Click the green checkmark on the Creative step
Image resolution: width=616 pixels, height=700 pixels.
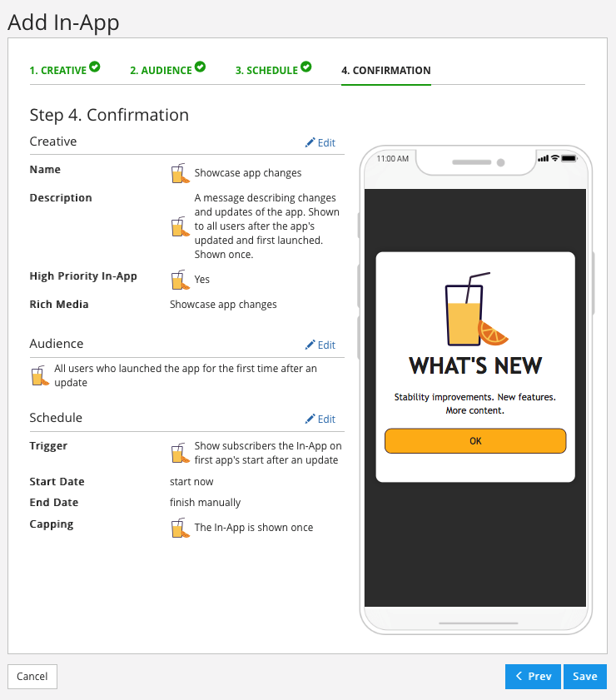click(x=95, y=67)
